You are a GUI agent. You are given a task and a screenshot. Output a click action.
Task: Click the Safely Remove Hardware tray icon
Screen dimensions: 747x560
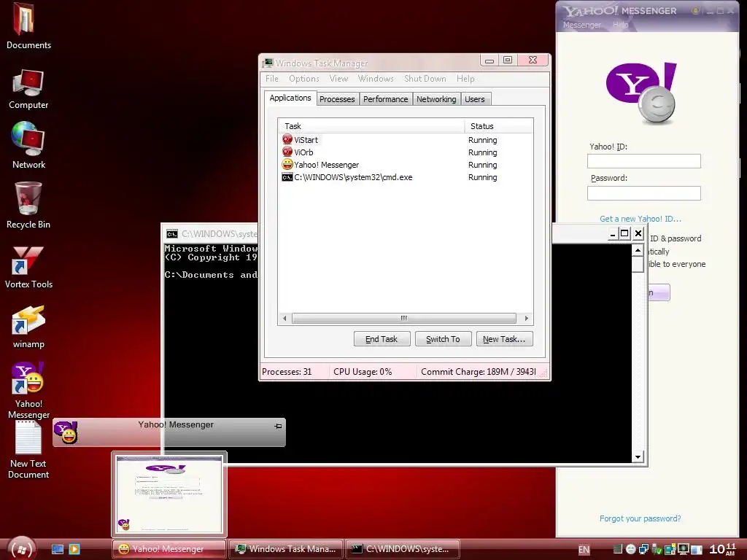657,550
